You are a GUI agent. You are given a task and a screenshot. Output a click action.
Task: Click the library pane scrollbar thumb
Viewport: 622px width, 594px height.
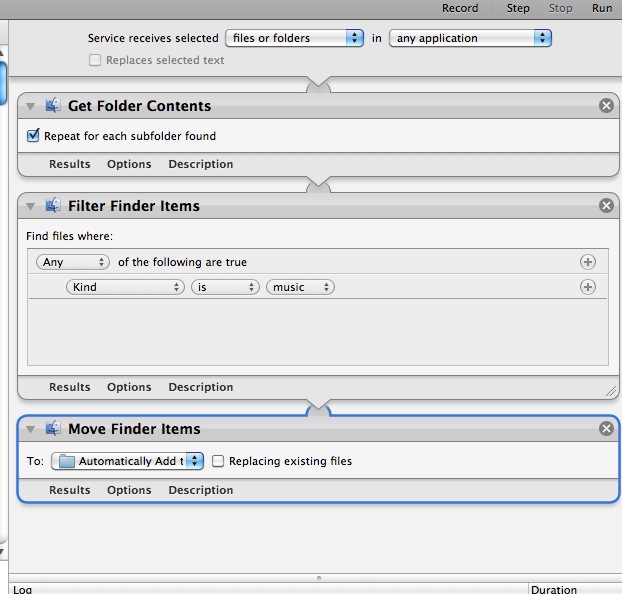point(3,83)
